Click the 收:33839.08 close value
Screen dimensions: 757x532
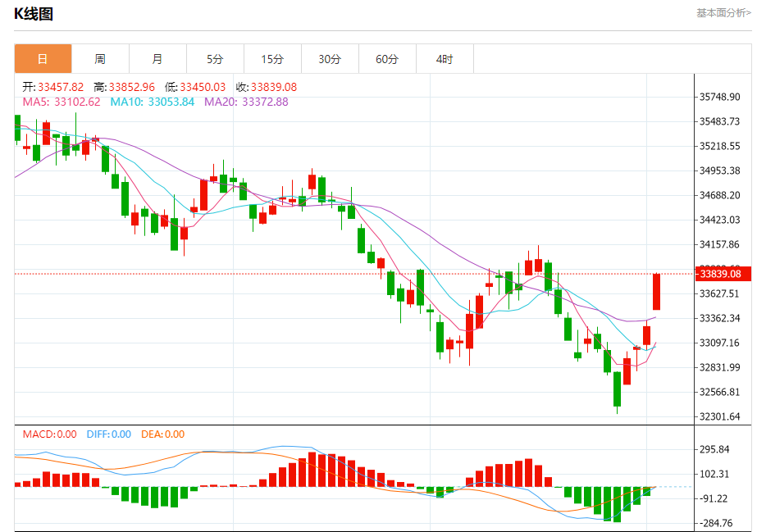[x=267, y=87]
